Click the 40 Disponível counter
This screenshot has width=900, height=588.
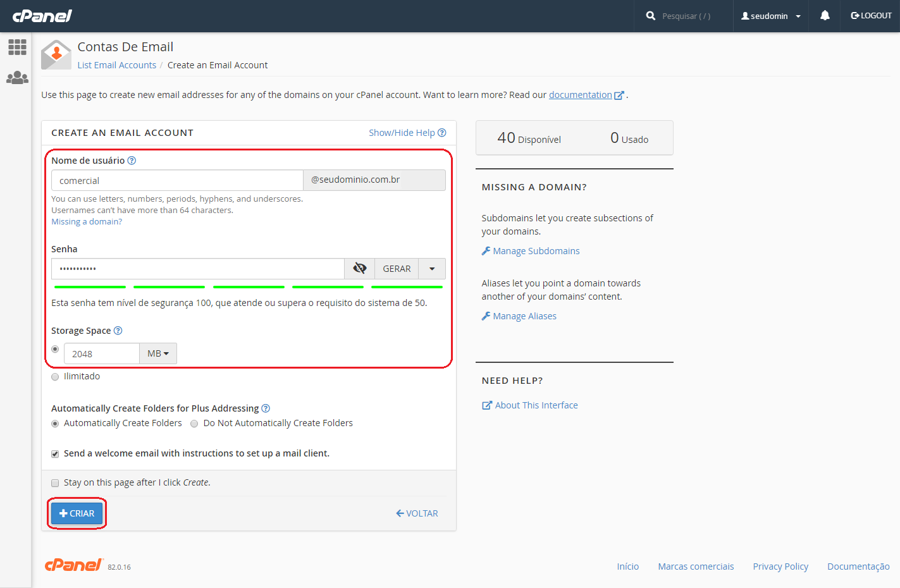click(x=529, y=138)
